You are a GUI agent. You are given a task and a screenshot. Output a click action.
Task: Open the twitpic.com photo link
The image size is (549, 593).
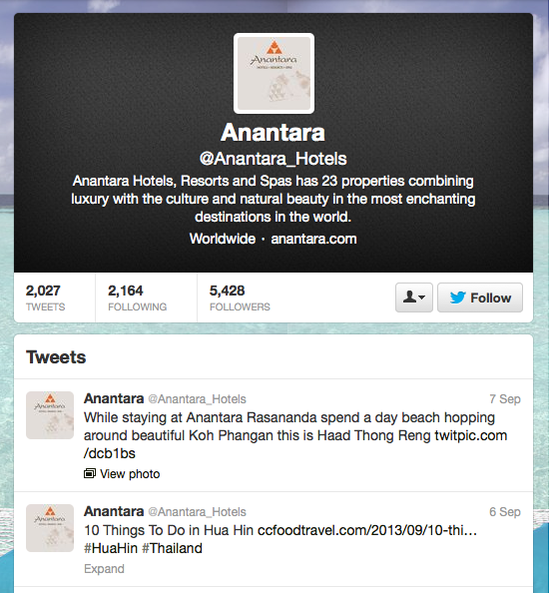[x=295, y=444]
